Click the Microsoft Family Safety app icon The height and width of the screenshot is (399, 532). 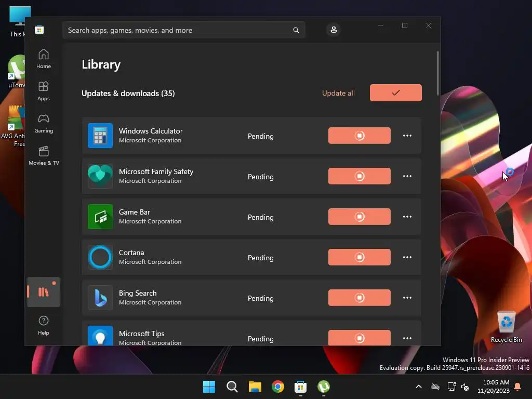click(x=100, y=176)
